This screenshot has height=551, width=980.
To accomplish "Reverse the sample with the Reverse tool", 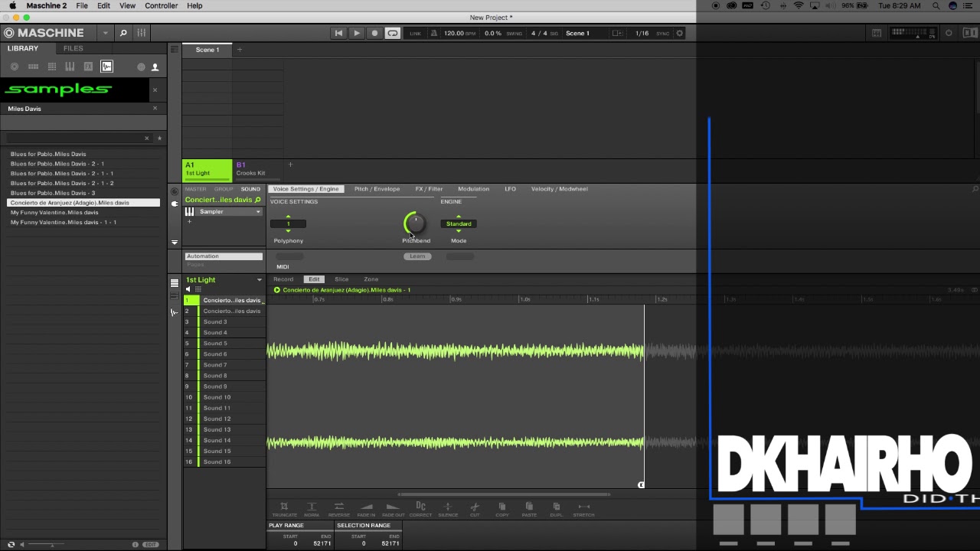I will (x=339, y=509).
